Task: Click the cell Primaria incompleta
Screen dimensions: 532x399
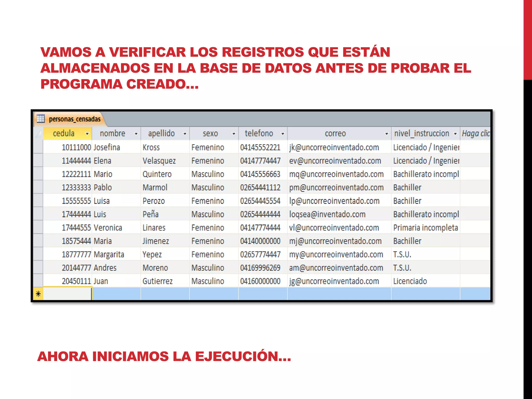Action: click(x=425, y=228)
